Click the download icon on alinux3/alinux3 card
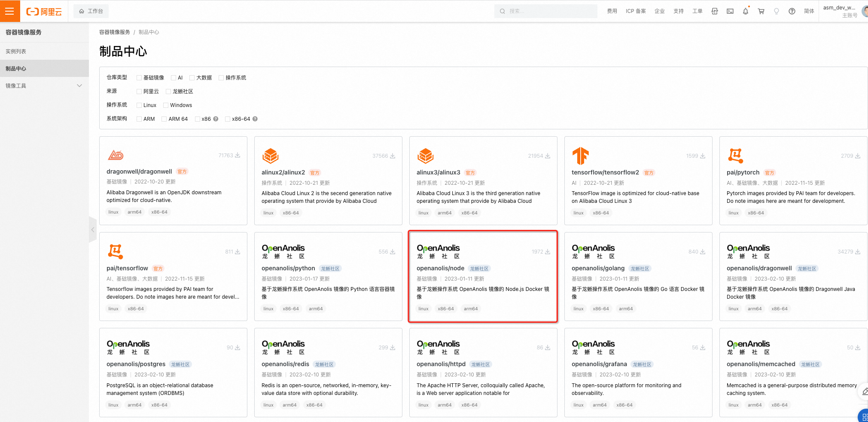Image resolution: width=868 pixels, height=422 pixels. pos(548,156)
